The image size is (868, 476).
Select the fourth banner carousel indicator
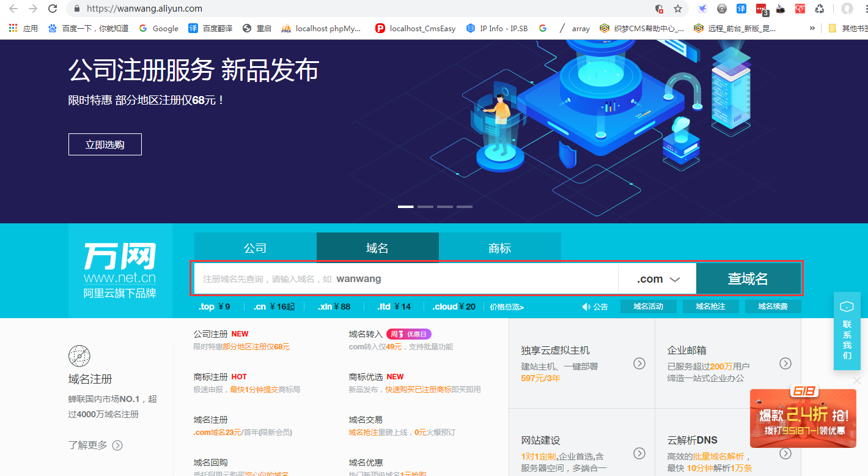pyautogui.click(x=465, y=207)
